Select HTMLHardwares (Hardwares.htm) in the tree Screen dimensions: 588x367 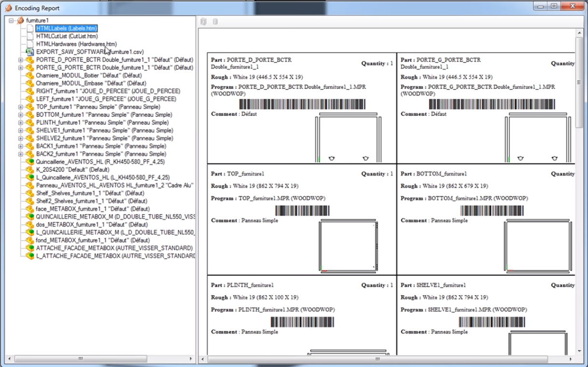76,44
